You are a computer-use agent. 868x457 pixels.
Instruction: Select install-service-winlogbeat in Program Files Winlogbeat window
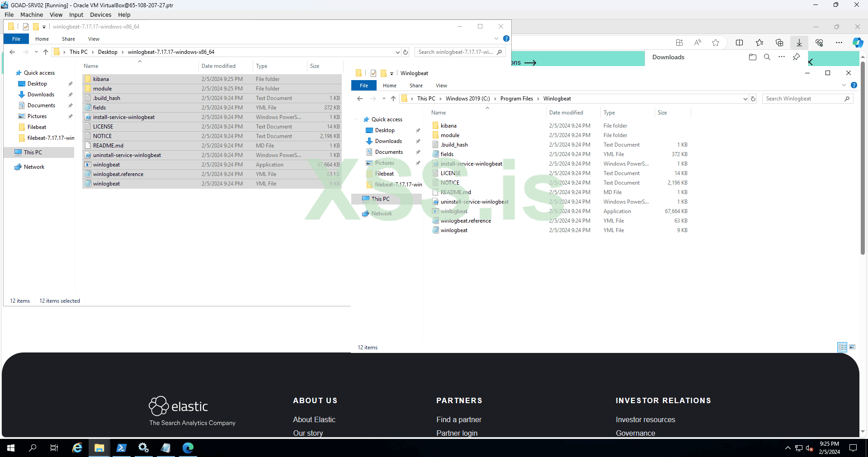pyautogui.click(x=471, y=164)
